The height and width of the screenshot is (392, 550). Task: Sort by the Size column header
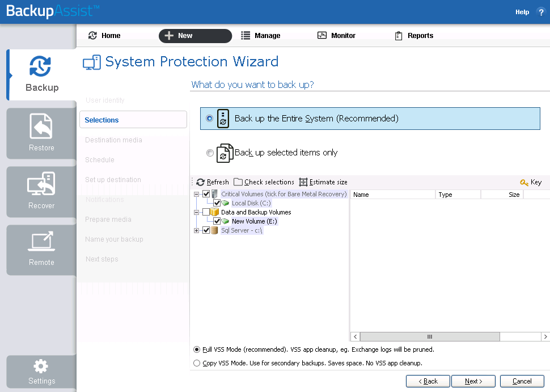[x=502, y=195]
